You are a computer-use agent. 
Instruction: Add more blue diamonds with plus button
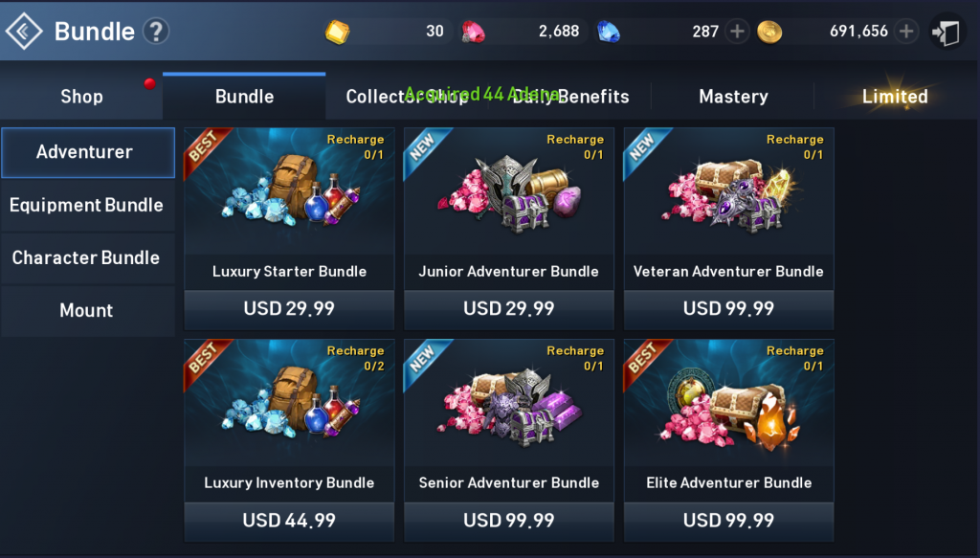click(737, 32)
